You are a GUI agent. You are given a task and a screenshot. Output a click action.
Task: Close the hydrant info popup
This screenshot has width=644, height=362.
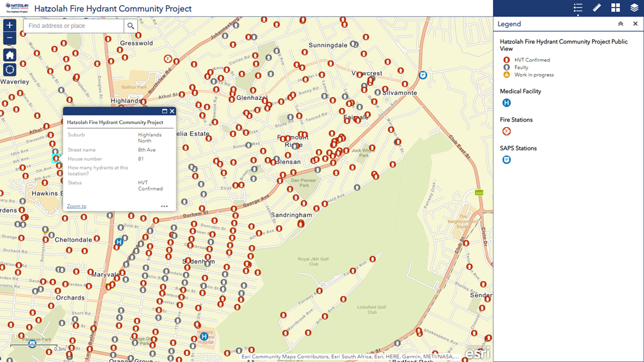172,111
